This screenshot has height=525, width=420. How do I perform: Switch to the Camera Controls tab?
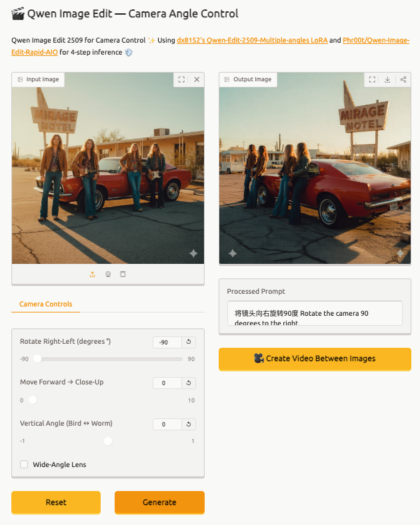pyautogui.click(x=45, y=304)
